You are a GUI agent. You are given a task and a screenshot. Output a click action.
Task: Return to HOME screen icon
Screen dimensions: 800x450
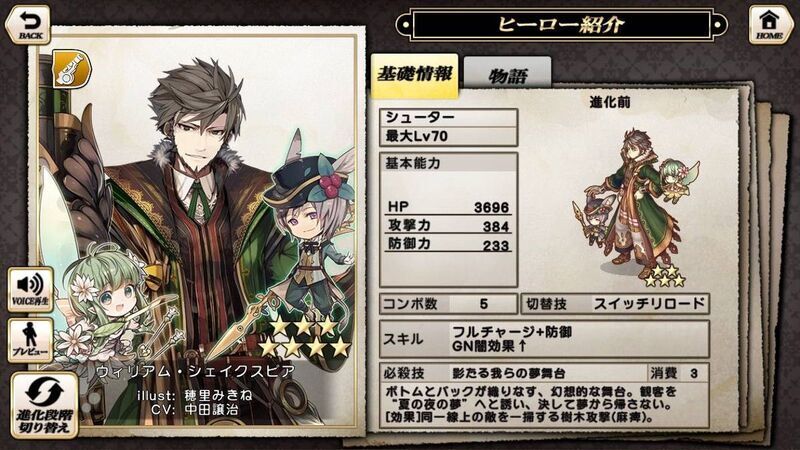769,26
